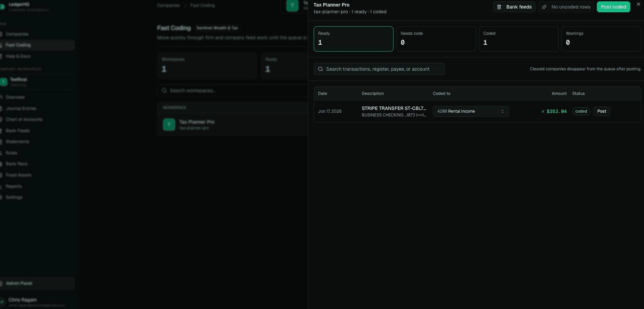Click BUSINESS CHECKING ..1873 register text

(x=394, y=115)
